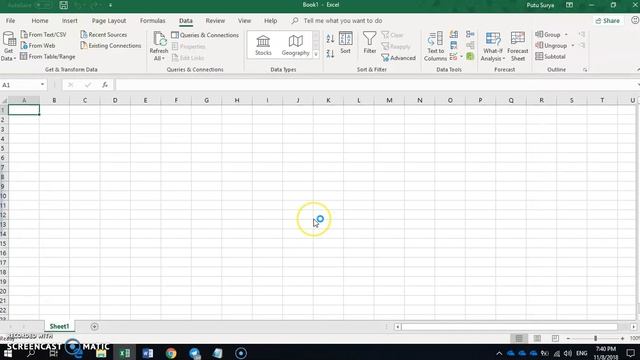Click the Flash Fill icon
The image size is (640, 360).
click(453, 35)
